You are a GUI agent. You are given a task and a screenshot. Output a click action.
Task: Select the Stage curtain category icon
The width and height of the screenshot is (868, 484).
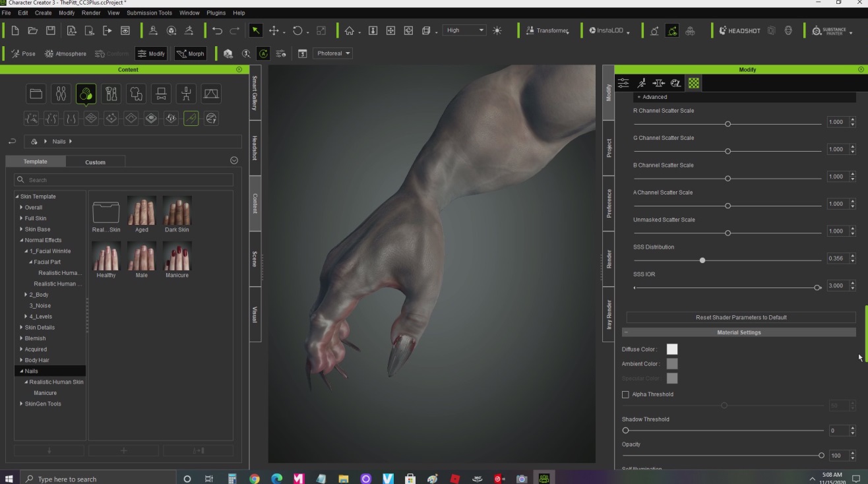211,94
